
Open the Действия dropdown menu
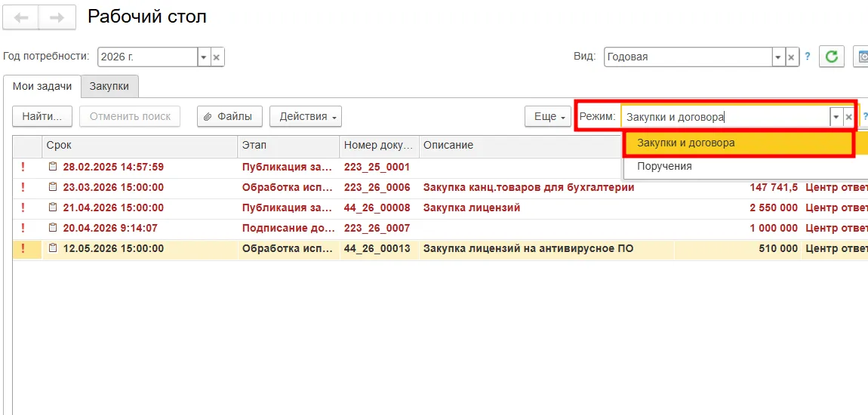pos(306,117)
